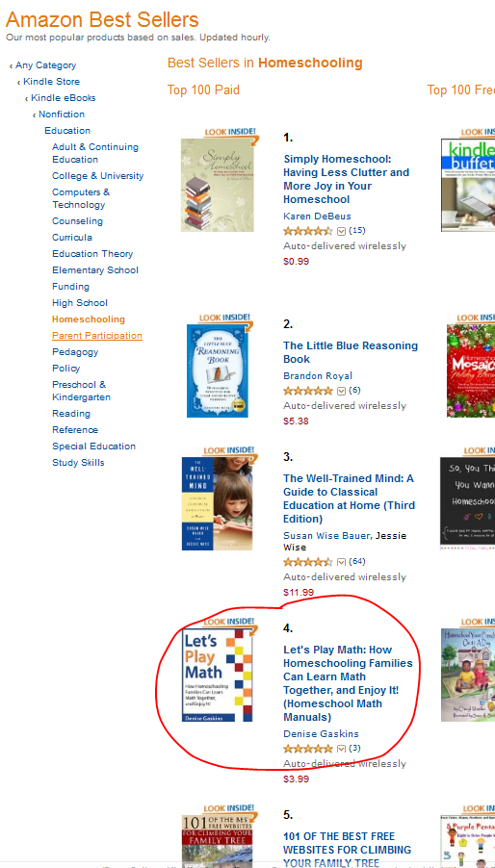Click Look Inside badge on Well-Trained Mind

pos(230,451)
